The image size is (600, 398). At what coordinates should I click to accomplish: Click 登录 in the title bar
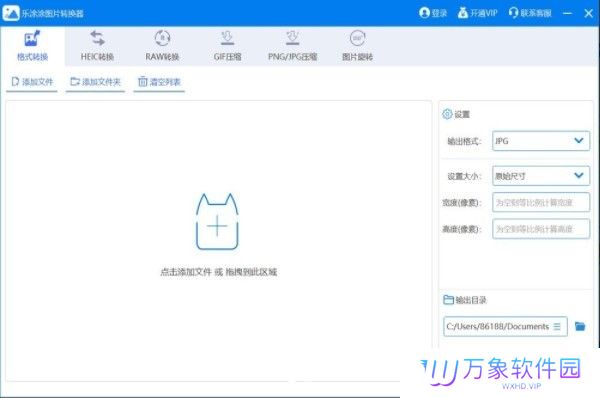pyautogui.click(x=433, y=13)
